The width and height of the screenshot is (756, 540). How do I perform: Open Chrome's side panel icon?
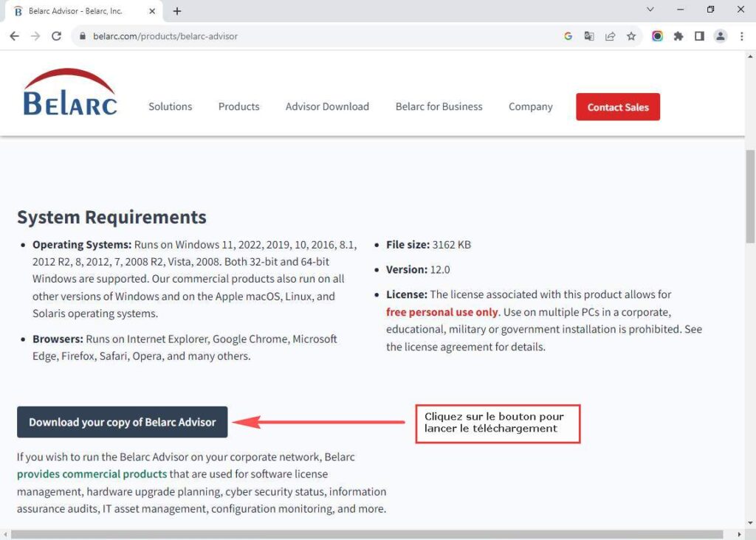[x=698, y=35]
